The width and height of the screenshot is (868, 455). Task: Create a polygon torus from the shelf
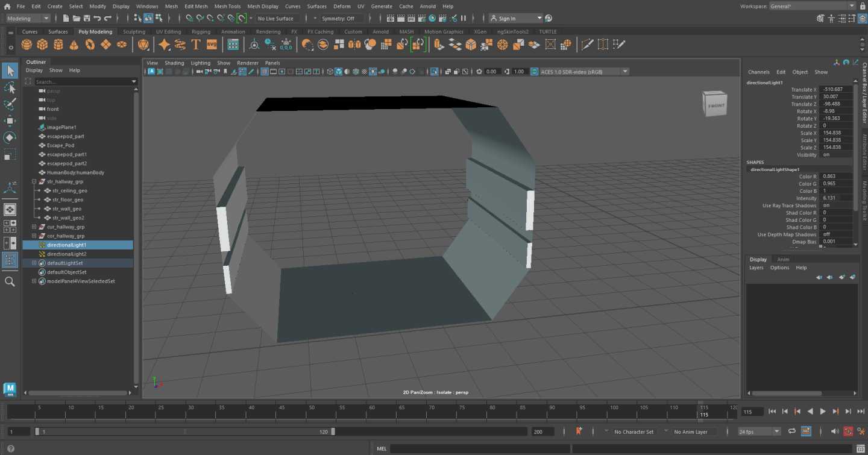coord(90,45)
